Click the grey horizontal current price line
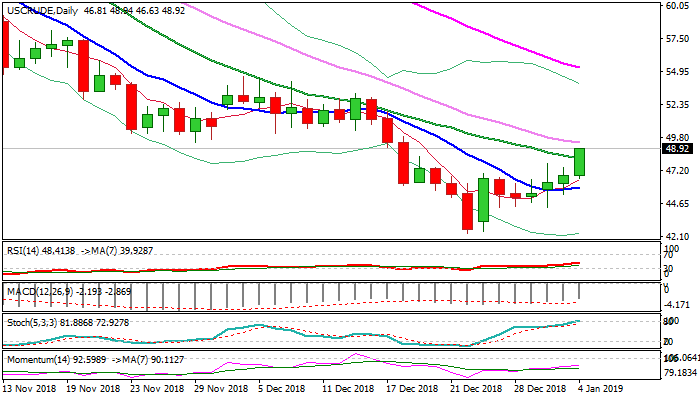 click(x=300, y=148)
